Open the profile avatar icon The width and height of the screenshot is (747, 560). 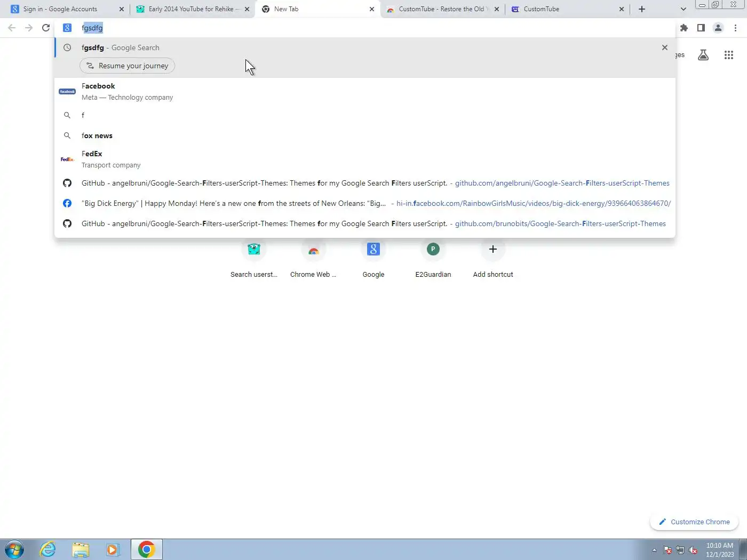click(718, 28)
